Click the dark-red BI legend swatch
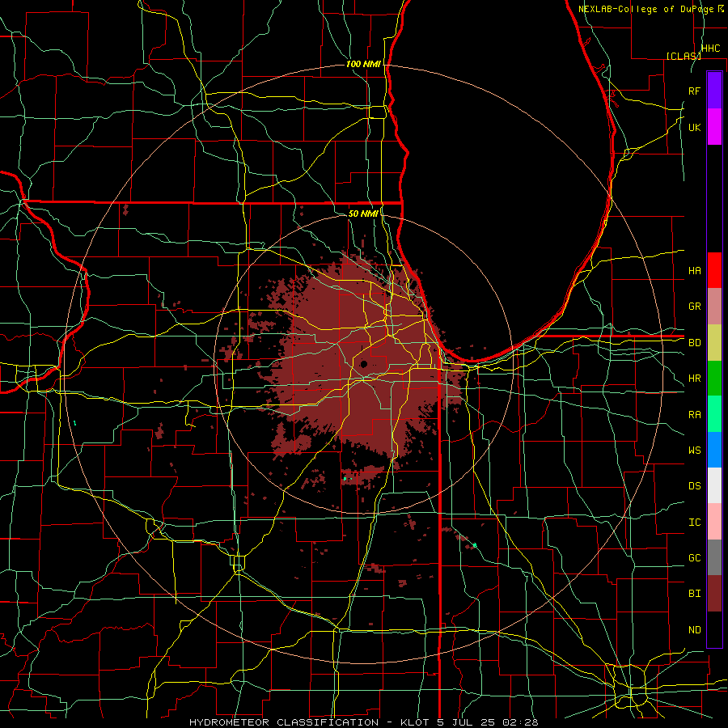This screenshot has width=728, height=728. [714, 594]
